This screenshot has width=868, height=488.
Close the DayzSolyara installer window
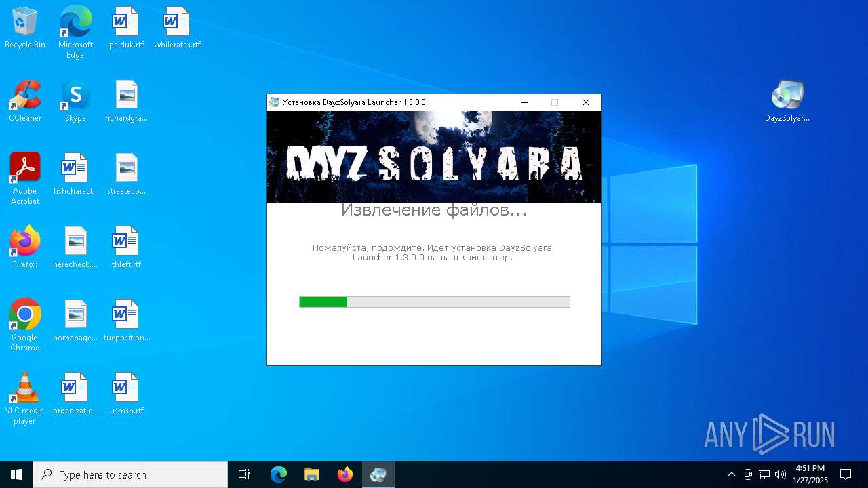click(586, 102)
